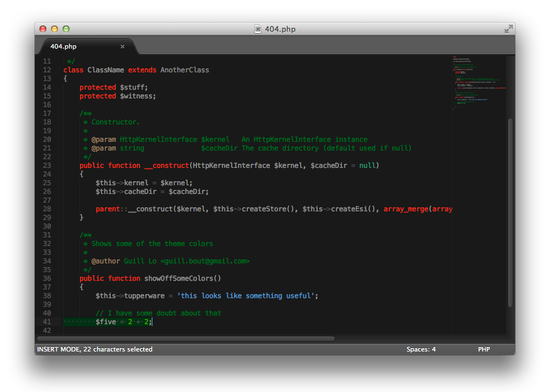Select the 404.php tab
This screenshot has width=554, height=392.
point(88,47)
